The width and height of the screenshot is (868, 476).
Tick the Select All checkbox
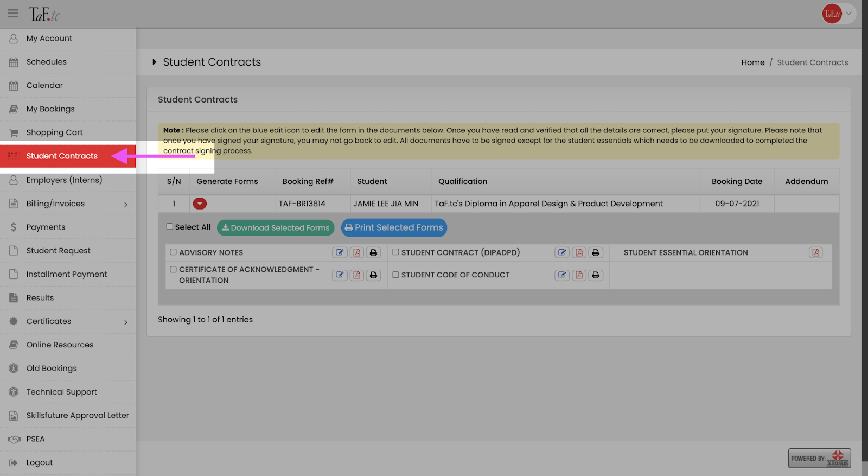170,227
